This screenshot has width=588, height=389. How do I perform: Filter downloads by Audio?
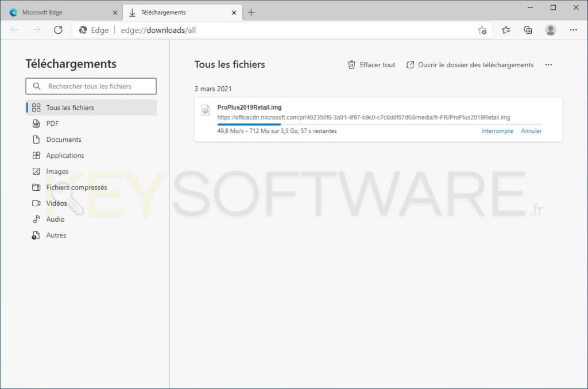91,219
